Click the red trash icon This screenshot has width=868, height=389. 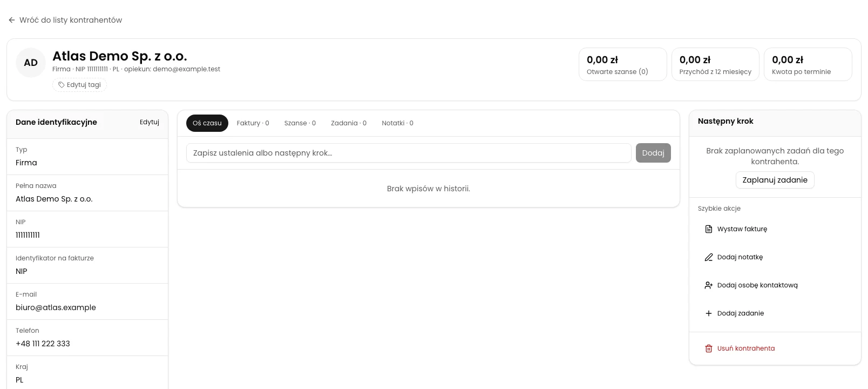click(x=709, y=348)
